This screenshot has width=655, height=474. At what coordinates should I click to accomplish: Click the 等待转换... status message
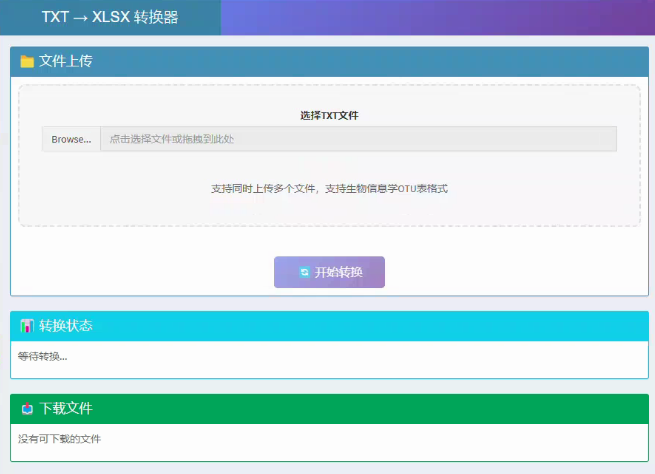pyautogui.click(x=42, y=356)
